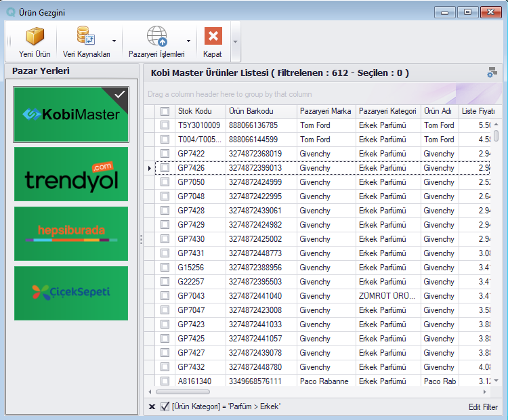Remove filter with the X icon
The height and width of the screenshot is (420, 508).
pyautogui.click(x=152, y=406)
